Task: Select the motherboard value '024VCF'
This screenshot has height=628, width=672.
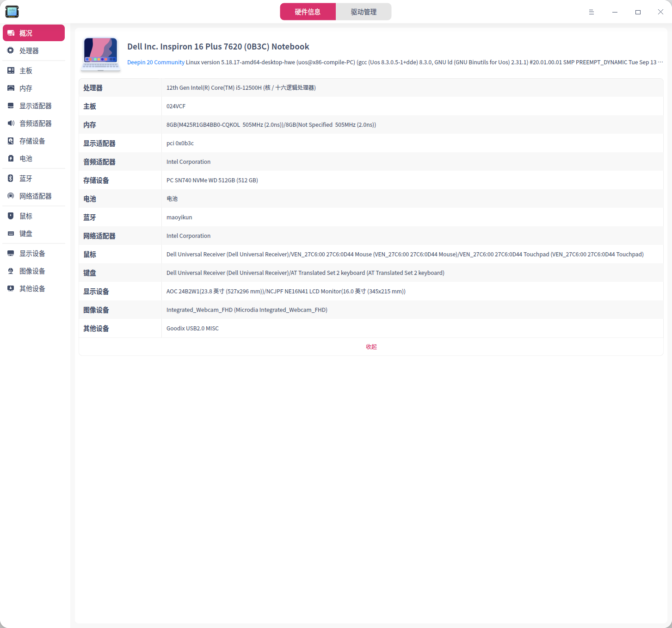Action: coord(176,106)
